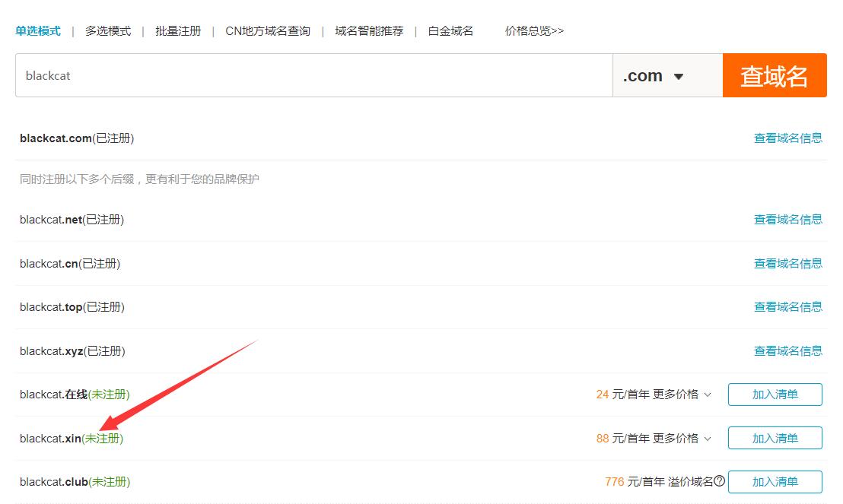Open 域名智能推荐 tab
The height and width of the screenshot is (504, 843).
(369, 31)
